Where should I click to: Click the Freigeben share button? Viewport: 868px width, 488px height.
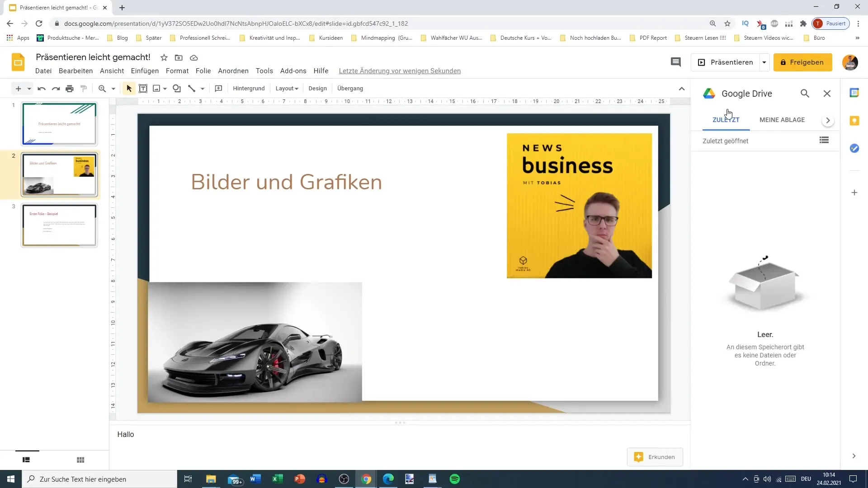pos(802,62)
